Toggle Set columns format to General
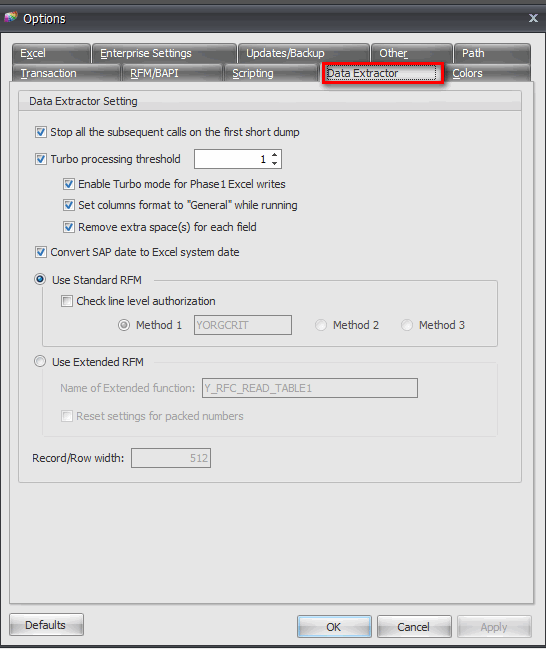The height and width of the screenshot is (649, 546). point(69,205)
